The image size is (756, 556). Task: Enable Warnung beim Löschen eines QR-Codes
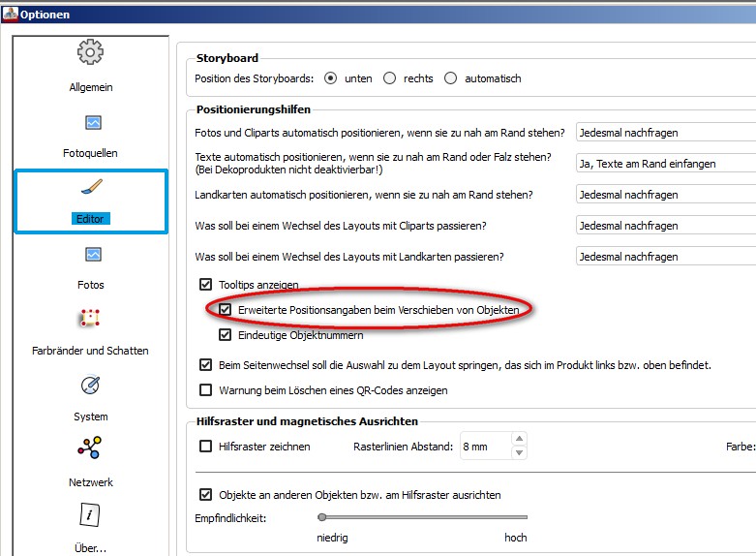coord(205,390)
